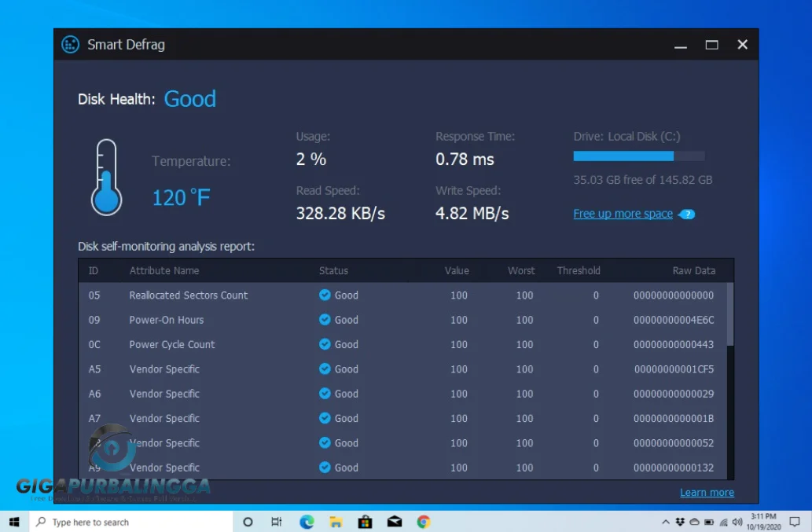The width and height of the screenshot is (812, 532).
Task: Select the Power Cycle Count attribute
Action: (172, 345)
